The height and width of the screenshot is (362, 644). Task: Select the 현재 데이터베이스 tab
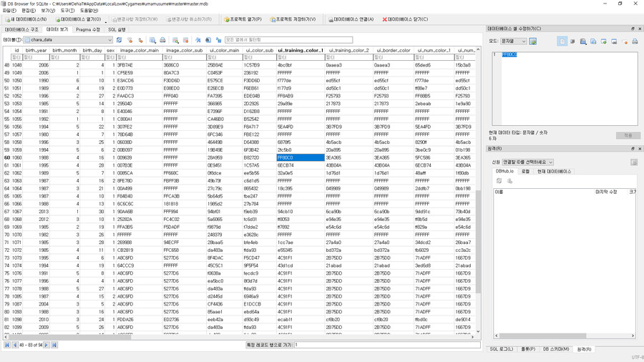click(554, 171)
